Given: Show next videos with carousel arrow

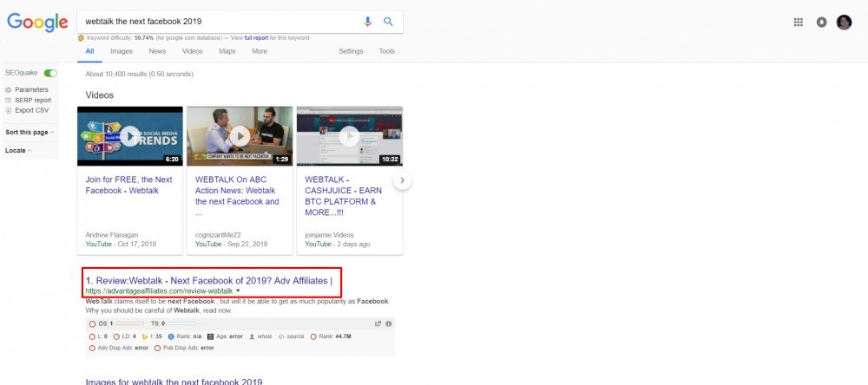Looking at the screenshot, I should (x=403, y=180).
